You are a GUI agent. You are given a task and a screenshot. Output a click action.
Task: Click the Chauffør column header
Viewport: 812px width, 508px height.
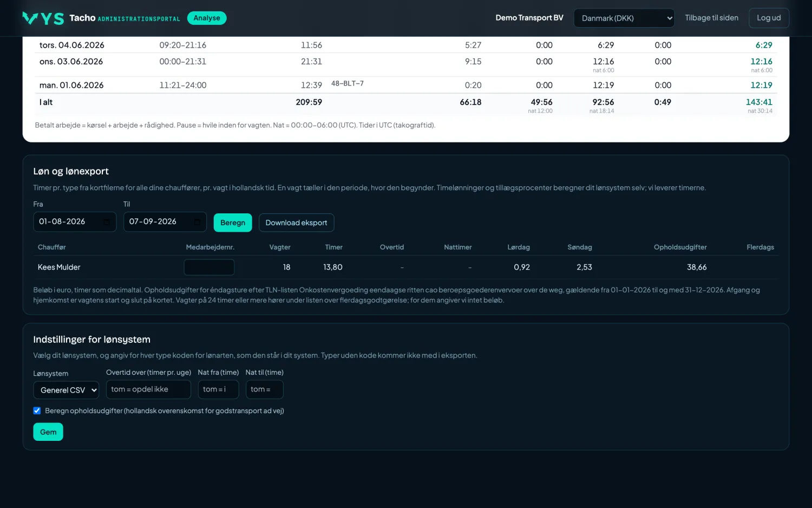click(x=52, y=247)
